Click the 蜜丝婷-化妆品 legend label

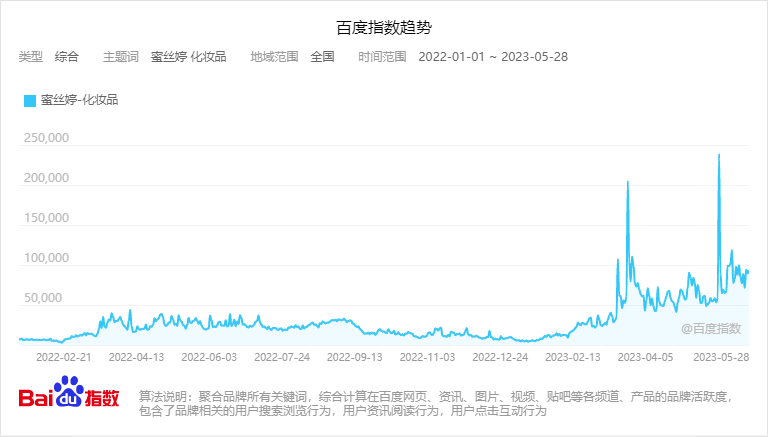coord(79,100)
